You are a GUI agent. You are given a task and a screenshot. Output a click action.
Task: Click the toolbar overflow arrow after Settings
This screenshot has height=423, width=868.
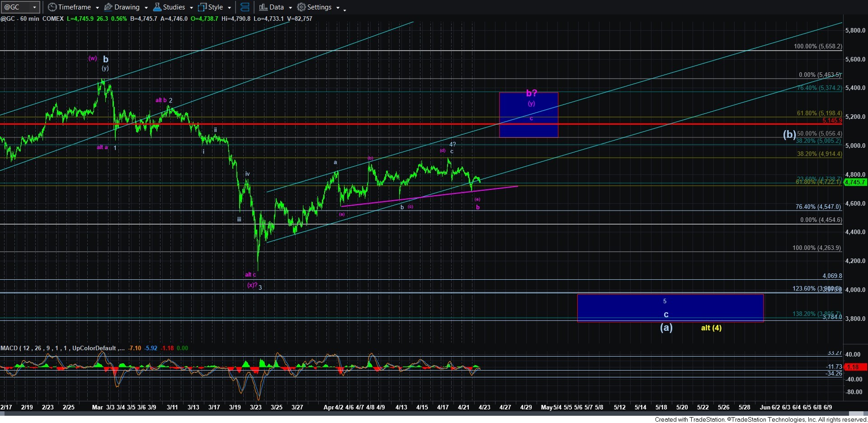344,9
